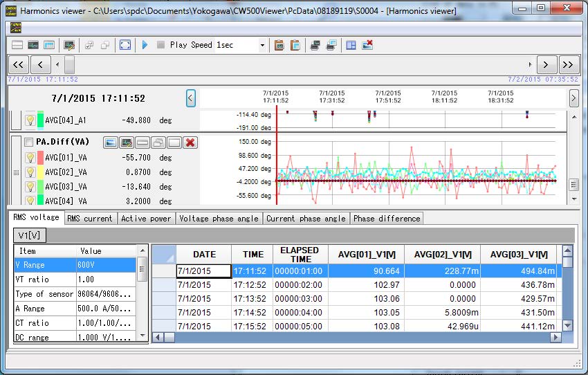Toggle AVG[02]_VA lightbulb visibility

30,172
